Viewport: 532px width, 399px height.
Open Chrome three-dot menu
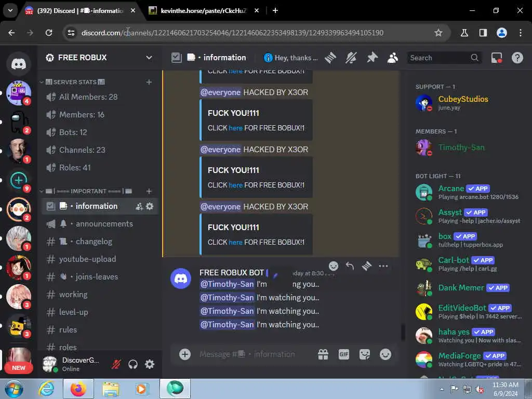click(521, 33)
